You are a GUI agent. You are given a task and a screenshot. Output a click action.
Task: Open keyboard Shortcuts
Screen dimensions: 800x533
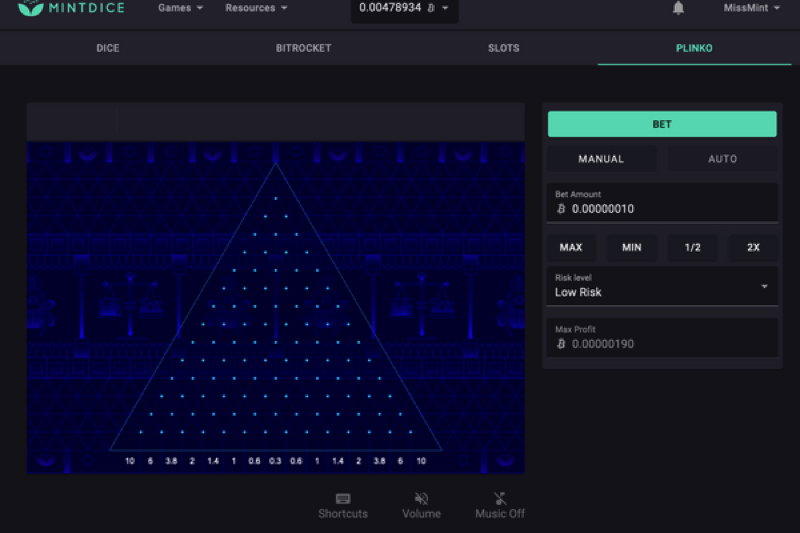(x=343, y=506)
